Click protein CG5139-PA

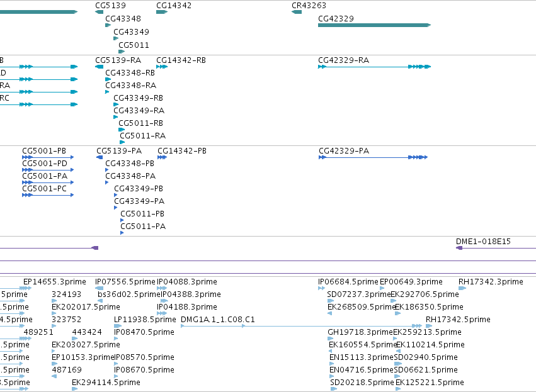(119, 151)
